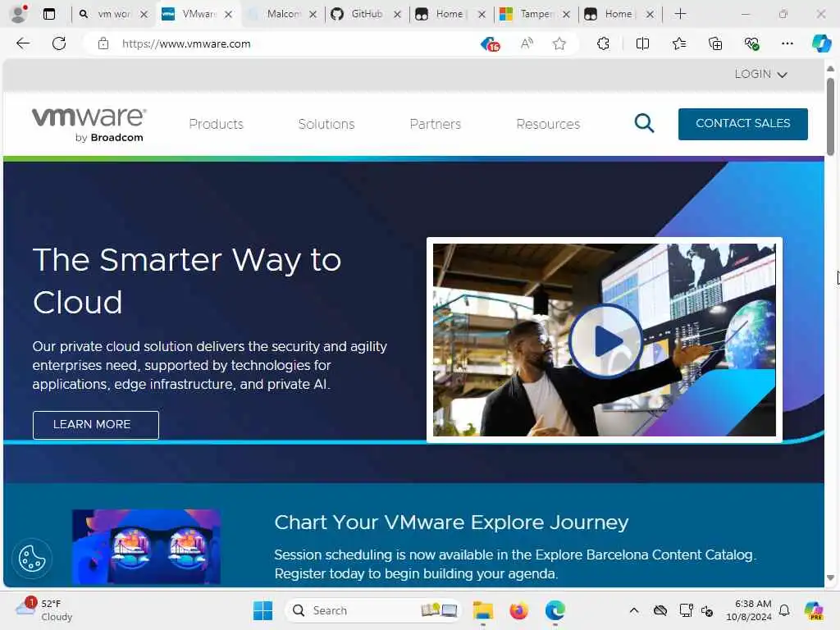Click the CONTACT SALES button
This screenshot has height=630, width=840.
coord(742,124)
